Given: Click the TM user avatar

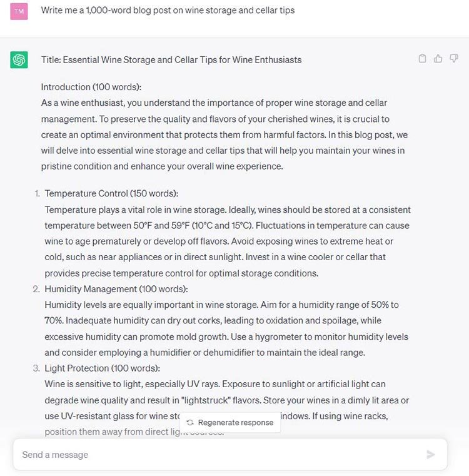Looking at the screenshot, I should coord(19,11).
